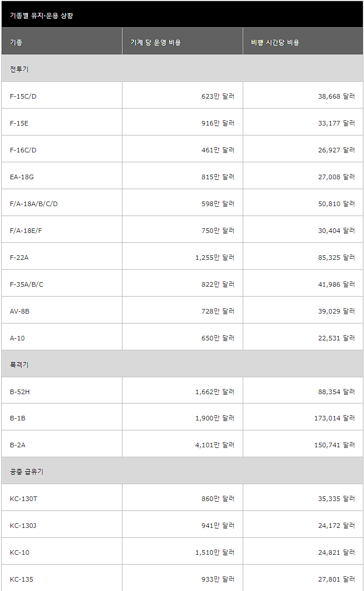Image resolution: width=364 pixels, height=591 pixels.
Task: Click the A-10 aircraft name cell
Action: tap(17, 338)
